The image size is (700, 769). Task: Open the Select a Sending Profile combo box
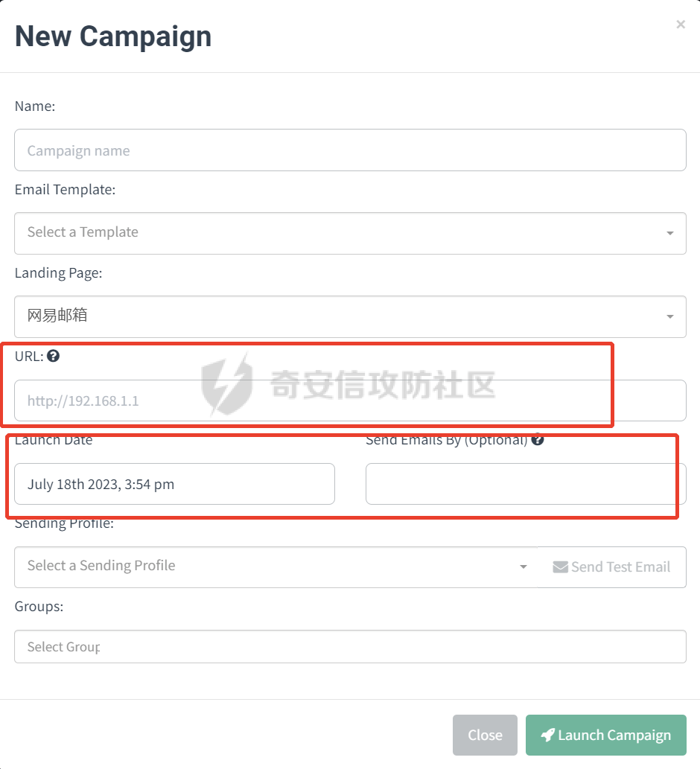(x=276, y=567)
